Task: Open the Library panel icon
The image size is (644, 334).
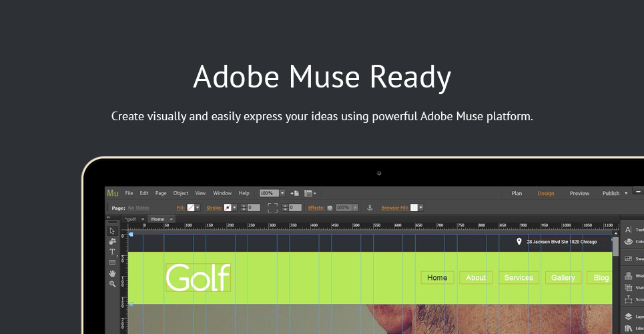Action: (x=628, y=328)
